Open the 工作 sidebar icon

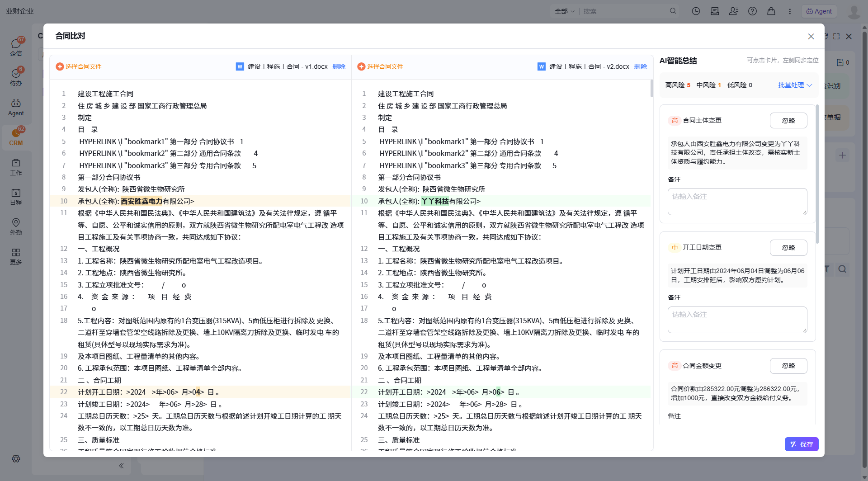[16, 167]
